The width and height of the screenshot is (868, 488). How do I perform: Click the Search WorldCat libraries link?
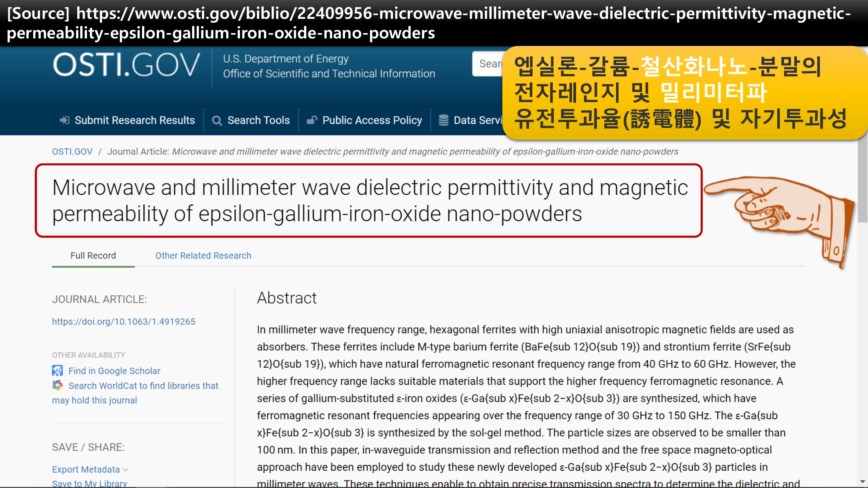143,386
